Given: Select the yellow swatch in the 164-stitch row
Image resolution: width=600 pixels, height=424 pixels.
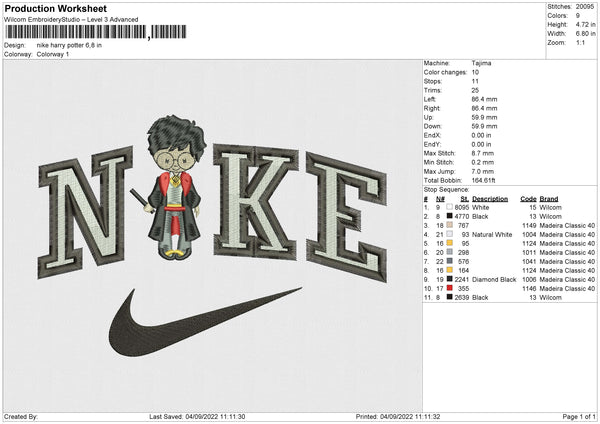Looking at the screenshot, I should point(450,270).
